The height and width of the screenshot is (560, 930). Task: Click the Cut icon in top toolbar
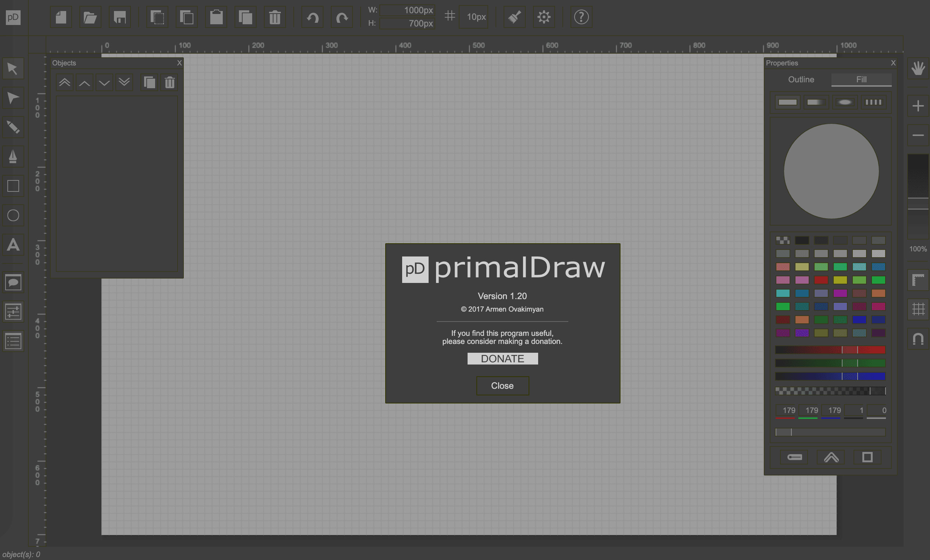(x=157, y=17)
